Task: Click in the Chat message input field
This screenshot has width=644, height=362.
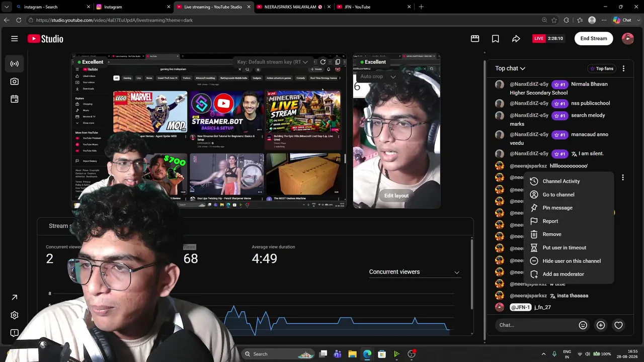Action: click(536, 325)
